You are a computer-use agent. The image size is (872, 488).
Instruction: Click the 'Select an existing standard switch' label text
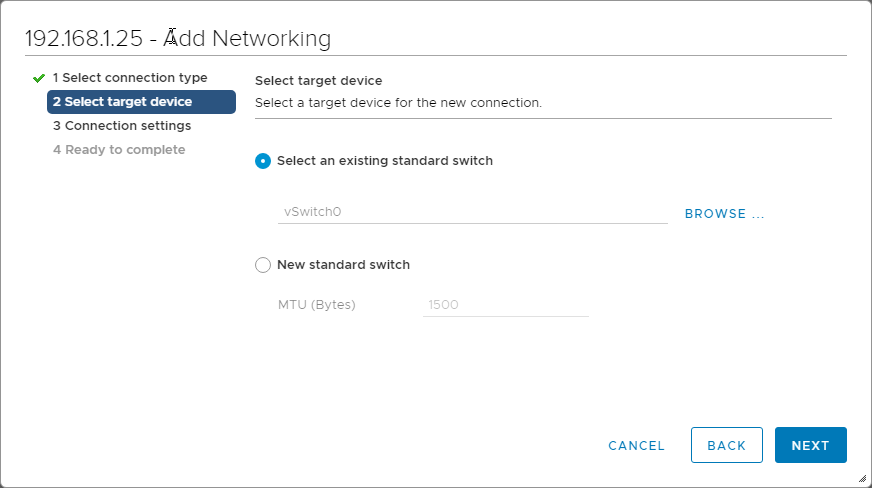(x=385, y=161)
